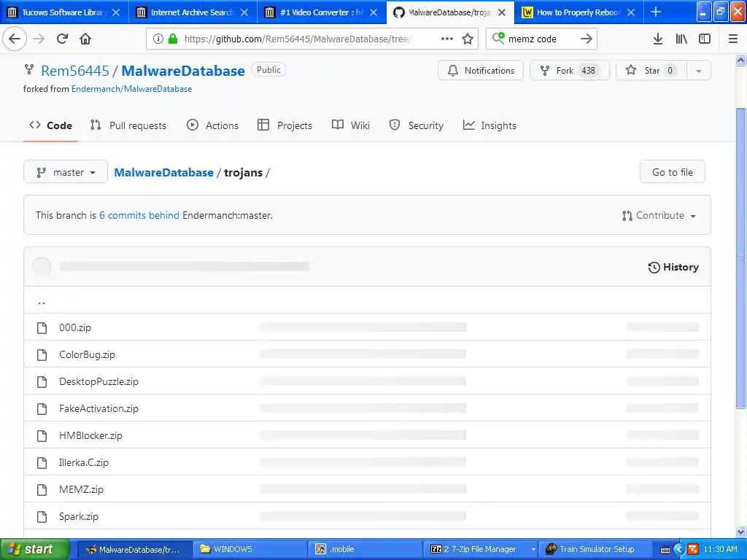Screen dimensions: 747x560
Task: Click scrollbar down arrow
Action: point(741,532)
